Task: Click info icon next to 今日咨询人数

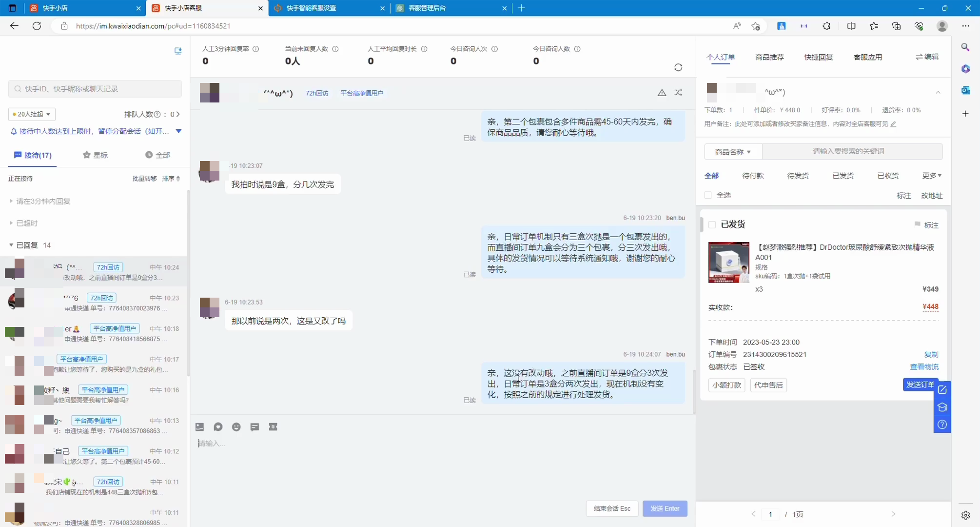Action: tap(577, 49)
